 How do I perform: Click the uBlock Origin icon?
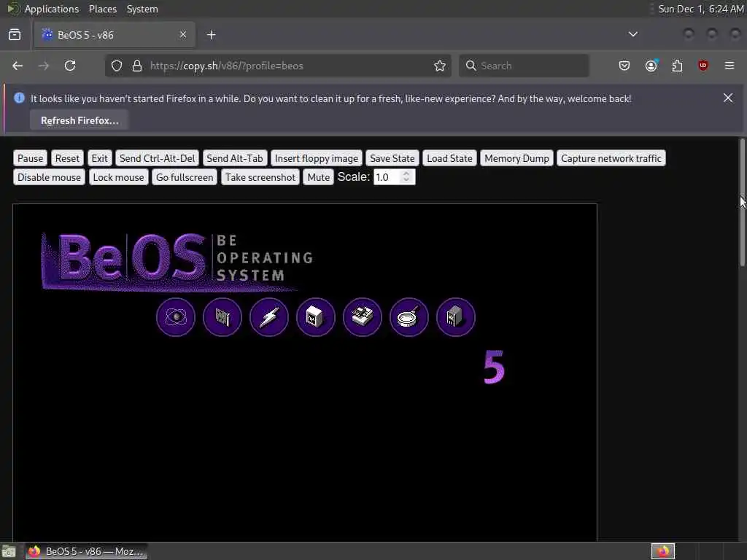coord(703,66)
